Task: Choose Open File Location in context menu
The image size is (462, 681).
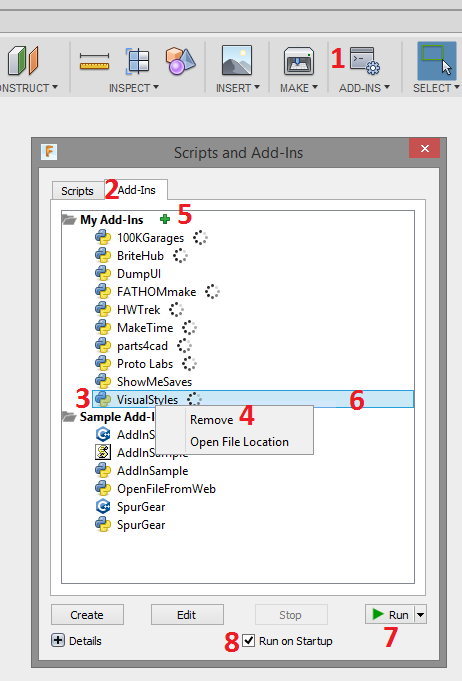Action: (x=239, y=442)
